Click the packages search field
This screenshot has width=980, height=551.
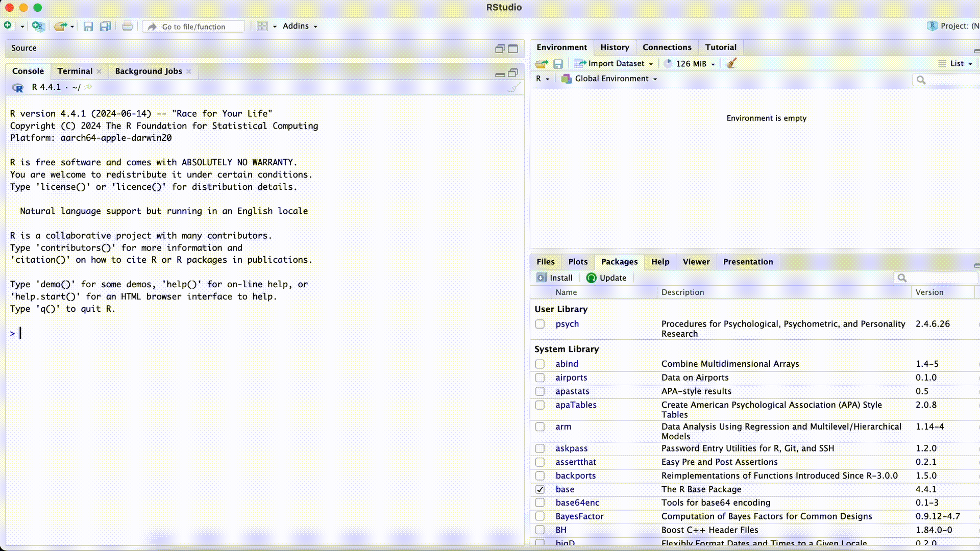[x=939, y=278]
